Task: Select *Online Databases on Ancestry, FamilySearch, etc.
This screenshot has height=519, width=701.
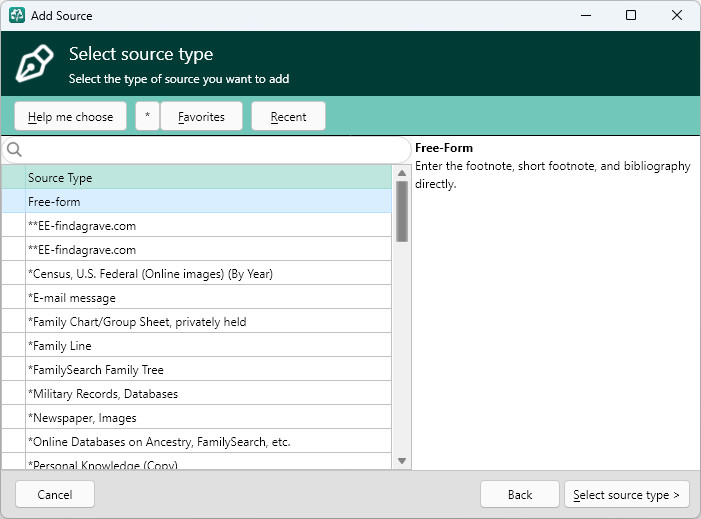Action: coord(197,442)
